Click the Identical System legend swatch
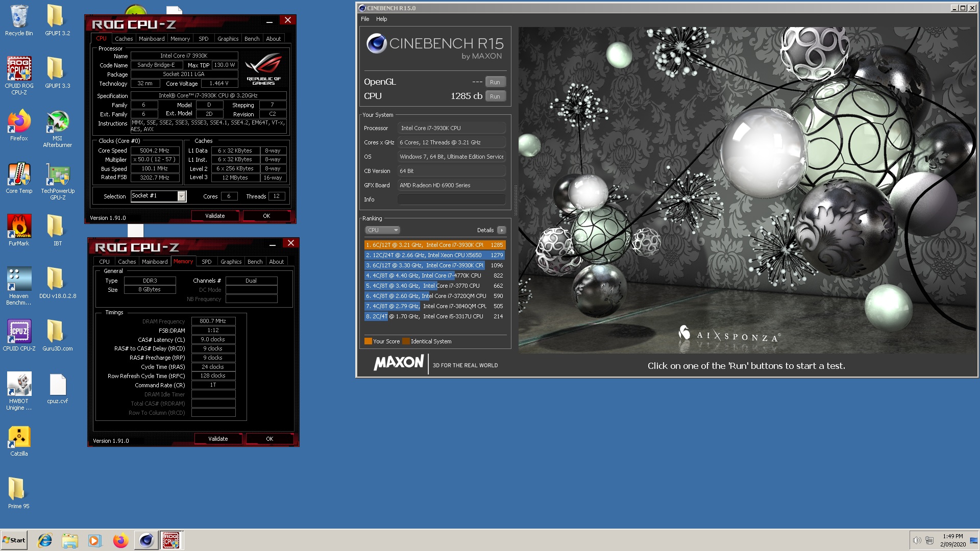 406,341
